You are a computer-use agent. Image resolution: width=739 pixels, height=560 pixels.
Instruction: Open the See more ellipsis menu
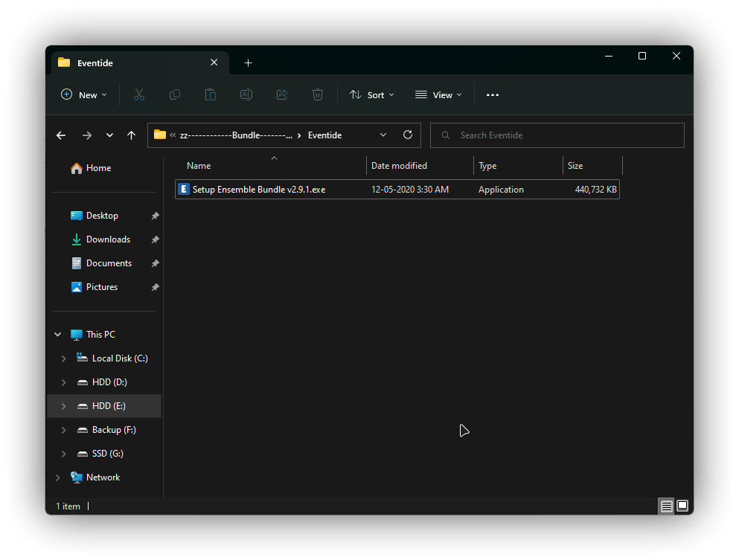click(x=493, y=94)
